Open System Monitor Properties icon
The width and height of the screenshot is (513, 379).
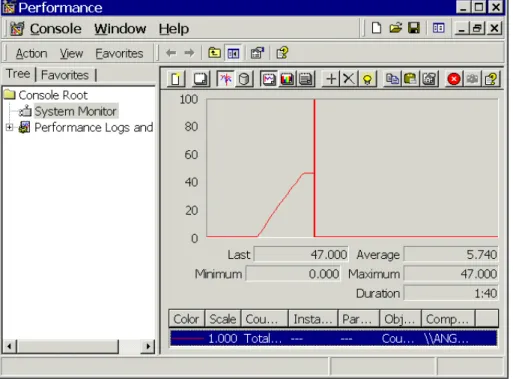[x=429, y=79]
